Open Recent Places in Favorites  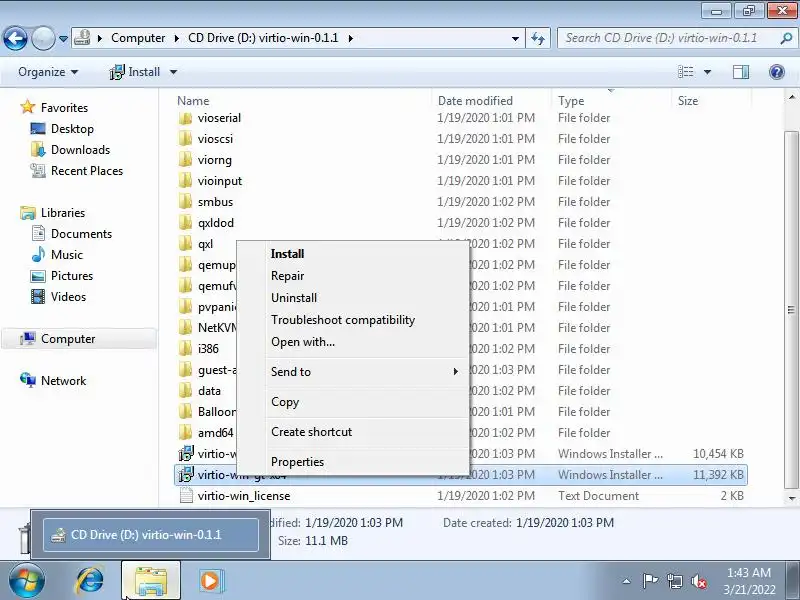87,170
